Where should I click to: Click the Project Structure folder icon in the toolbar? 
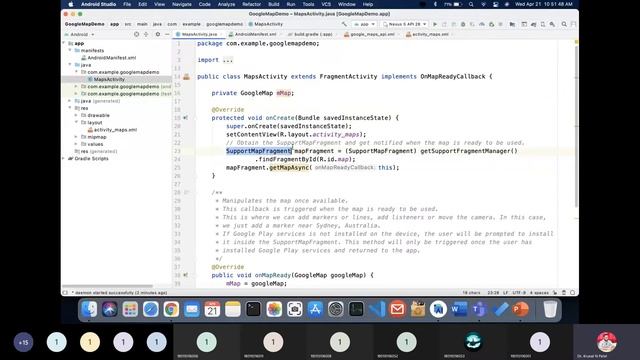tap(512, 24)
